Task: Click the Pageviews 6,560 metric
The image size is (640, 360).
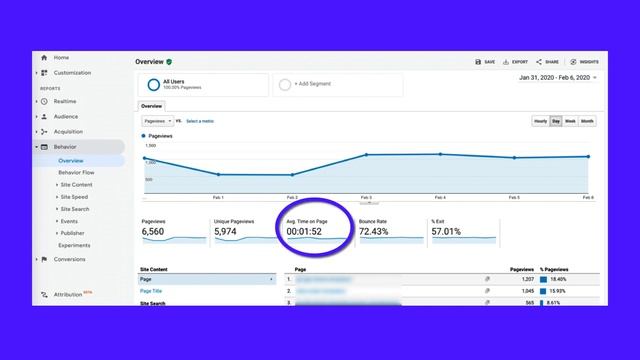Action: pos(174,232)
